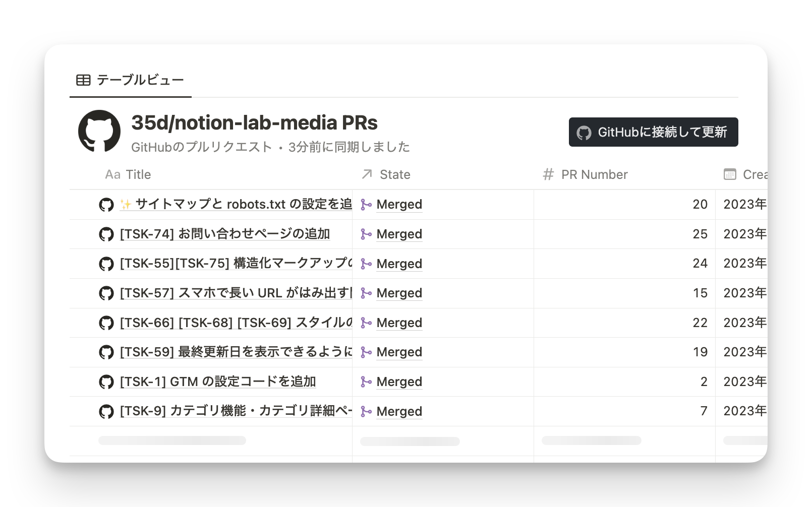The image size is (812, 507).
Task: Click the sync status text 3分前に同期しました
Action: tap(349, 147)
